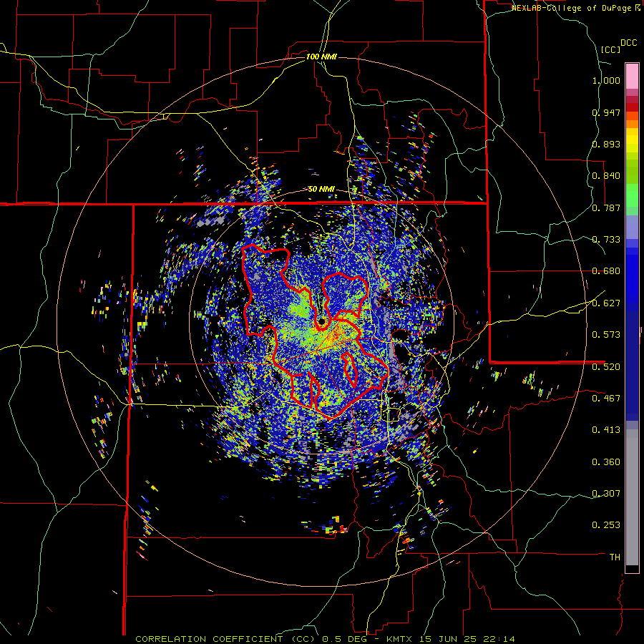Viewport: 644px width, 644px height.
Task: Click the 0.573 legend value
Action: [606, 335]
